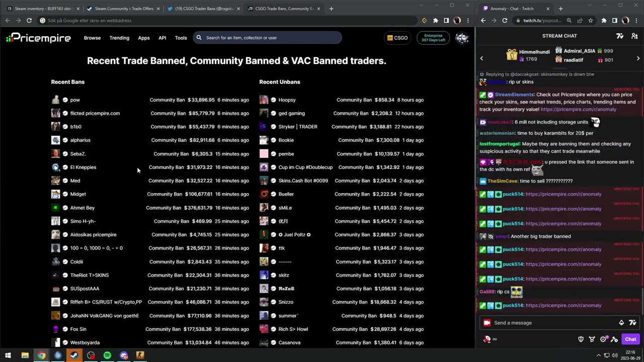Switch to Steam inventory BUFF163 tab
Image resolution: width=644 pixels, height=362 pixels.
(x=43, y=9)
